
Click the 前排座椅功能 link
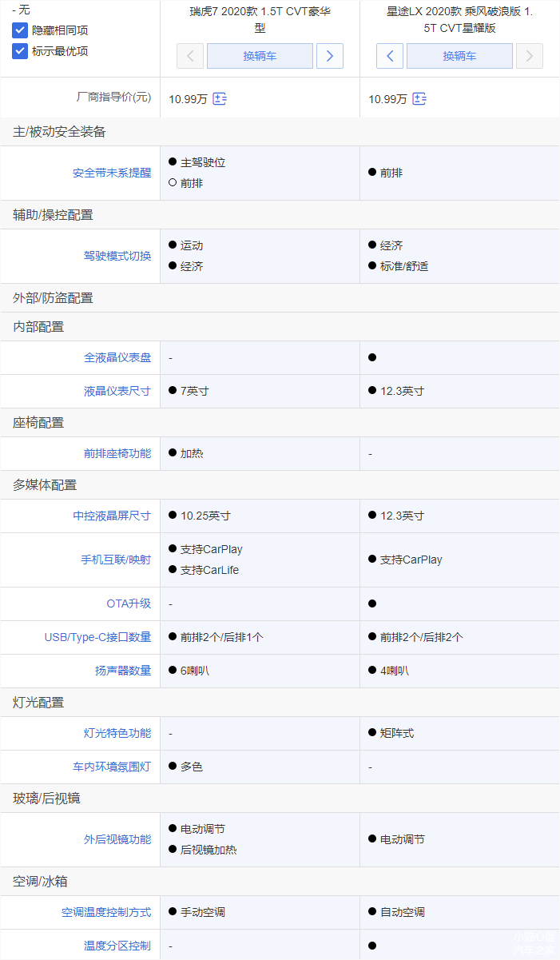tap(117, 453)
